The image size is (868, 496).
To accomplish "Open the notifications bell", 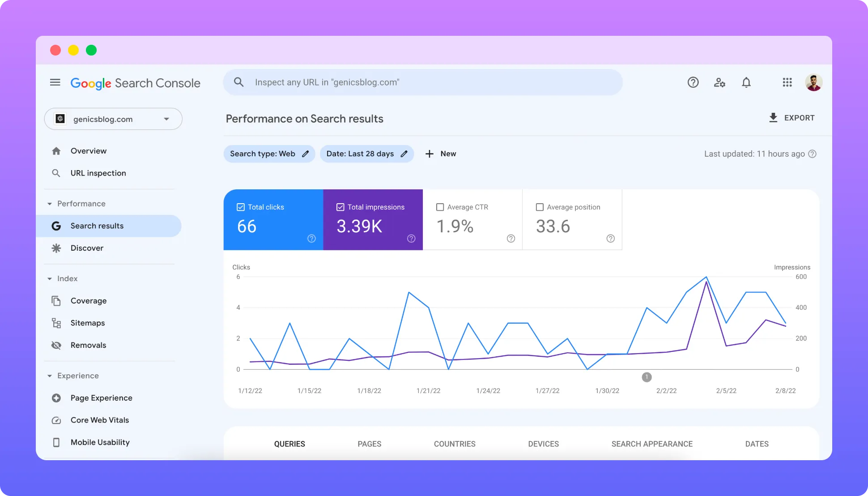I will coord(746,82).
